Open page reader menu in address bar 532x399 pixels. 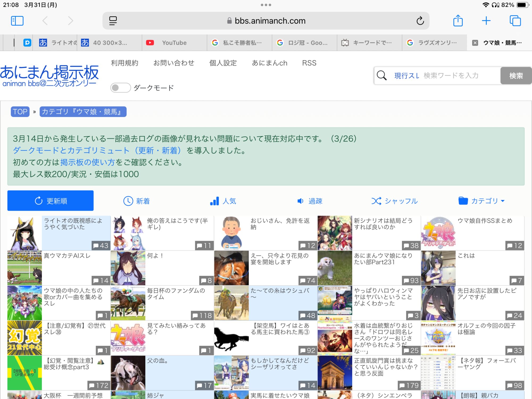[113, 21]
